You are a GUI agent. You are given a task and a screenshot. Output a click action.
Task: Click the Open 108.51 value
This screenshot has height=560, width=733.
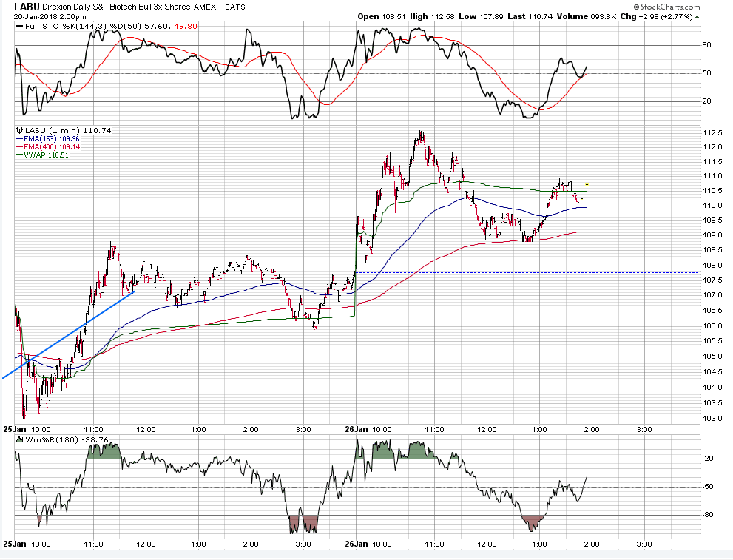click(382, 16)
